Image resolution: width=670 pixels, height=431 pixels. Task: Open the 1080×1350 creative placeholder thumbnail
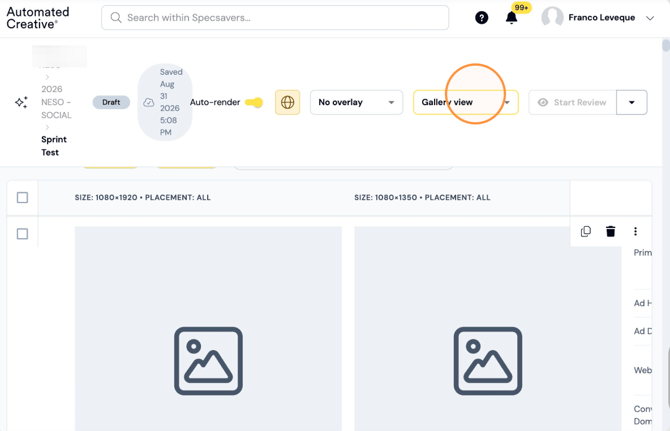(x=488, y=328)
